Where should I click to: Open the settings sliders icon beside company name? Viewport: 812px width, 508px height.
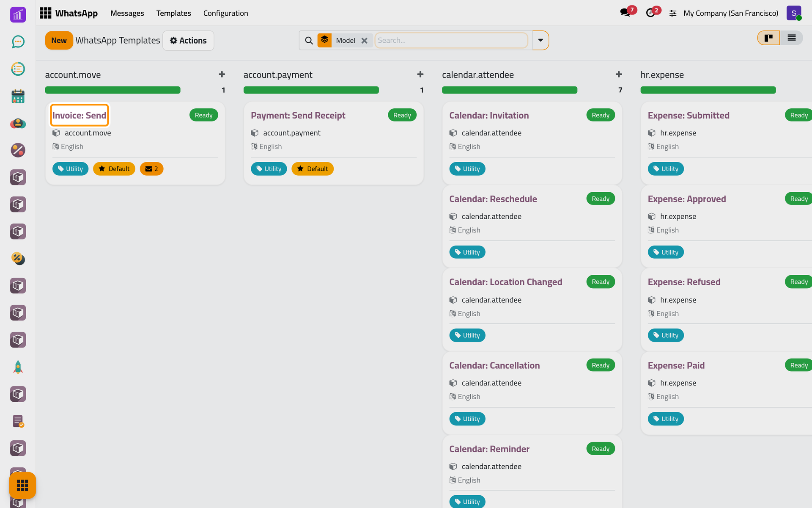pyautogui.click(x=673, y=13)
